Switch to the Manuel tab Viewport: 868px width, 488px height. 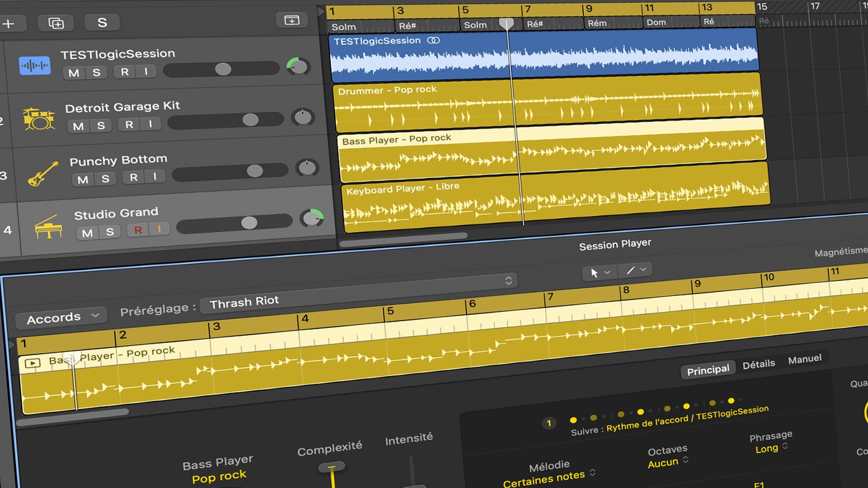tap(805, 358)
